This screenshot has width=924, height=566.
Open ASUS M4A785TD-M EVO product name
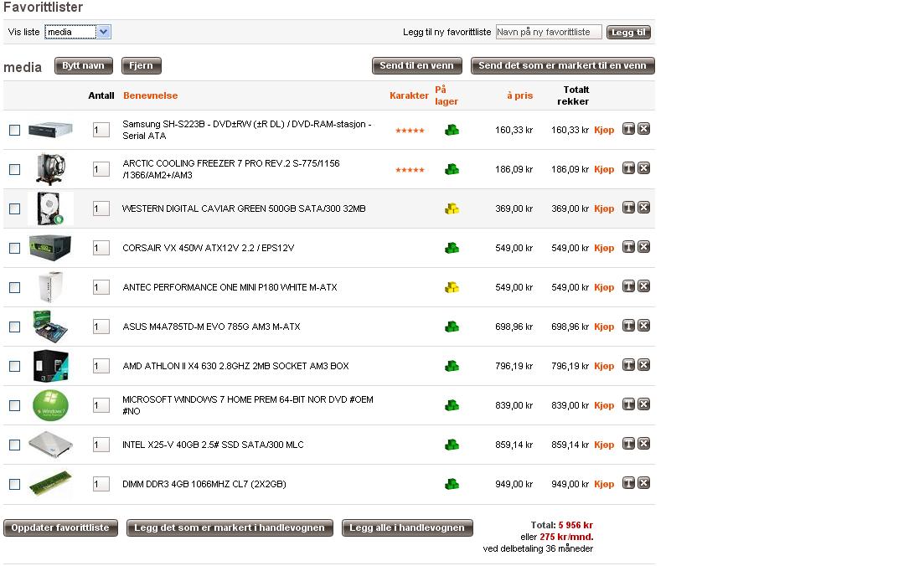point(212,327)
